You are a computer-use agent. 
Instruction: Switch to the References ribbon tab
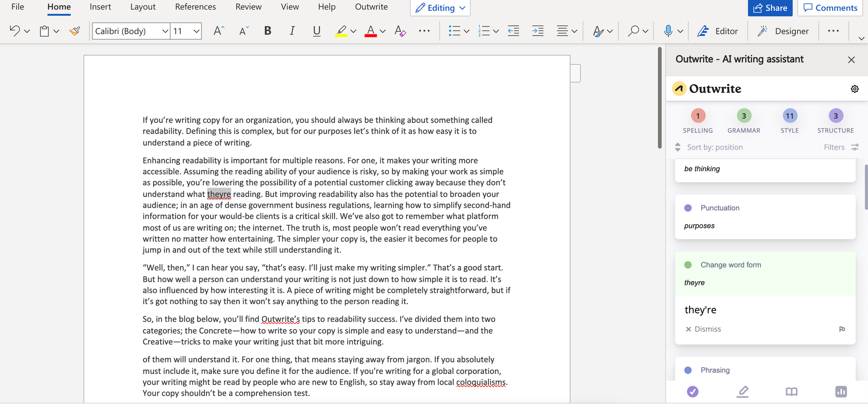pyautogui.click(x=195, y=7)
